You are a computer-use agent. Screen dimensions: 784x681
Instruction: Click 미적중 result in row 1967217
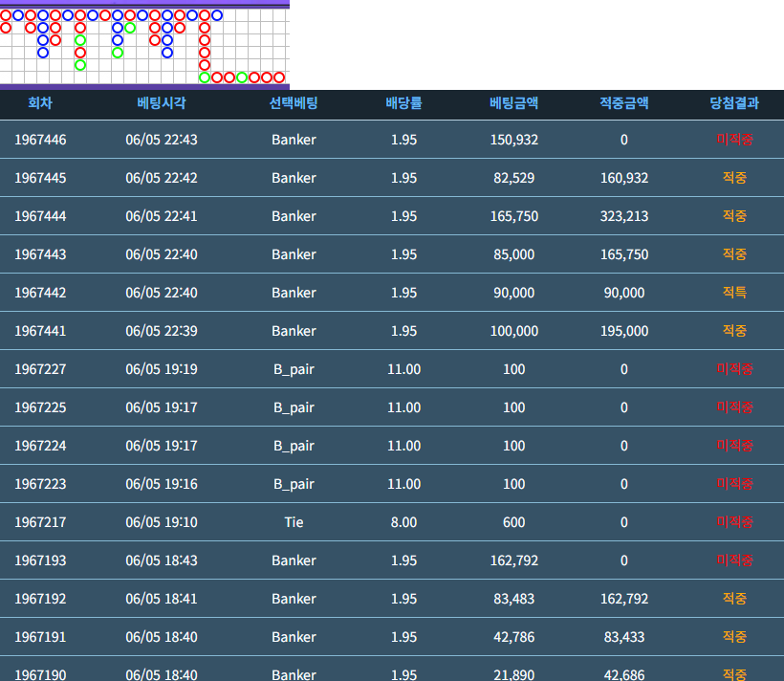click(x=734, y=522)
